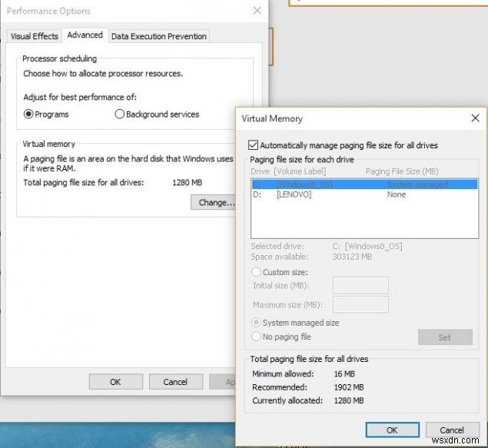Screen dimensions: 488x448
Task: Click the Maximum size (MB) input field
Action: (x=360, y=304)
